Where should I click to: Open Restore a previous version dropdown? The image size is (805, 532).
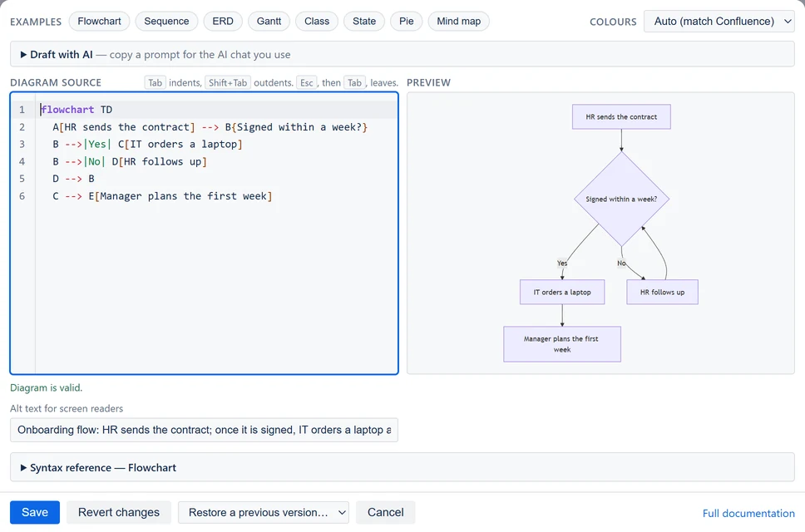(x=264, y=513)
